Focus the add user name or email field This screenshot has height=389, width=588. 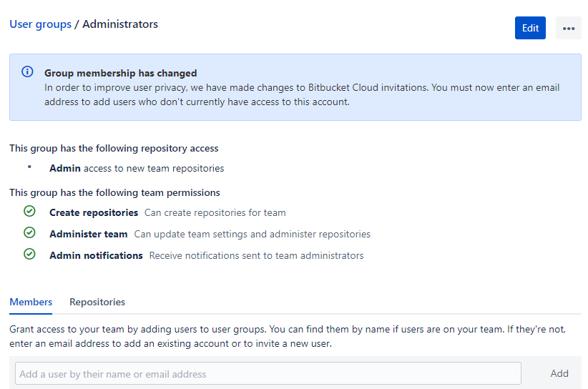268,373
